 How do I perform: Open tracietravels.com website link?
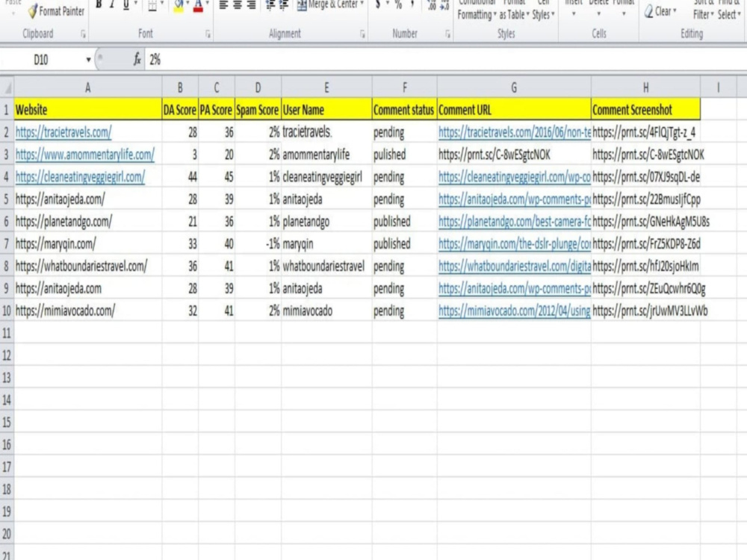pos(63,132)
